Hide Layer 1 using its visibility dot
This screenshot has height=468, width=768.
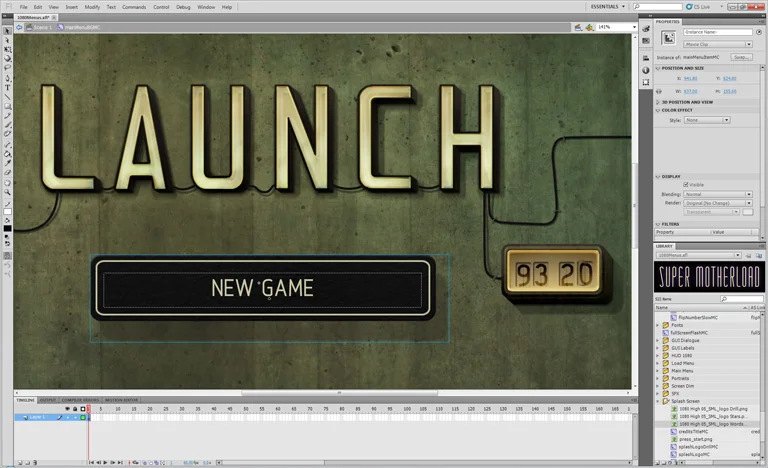point(68,418)
